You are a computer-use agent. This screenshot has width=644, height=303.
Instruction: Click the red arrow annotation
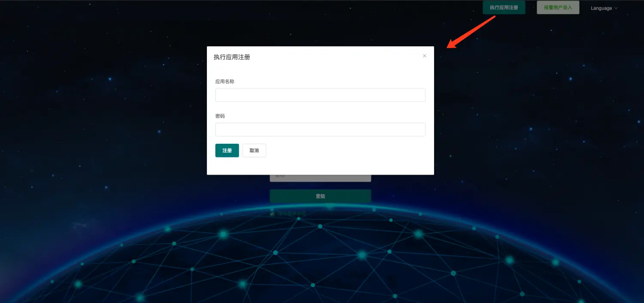click(471, 32)
